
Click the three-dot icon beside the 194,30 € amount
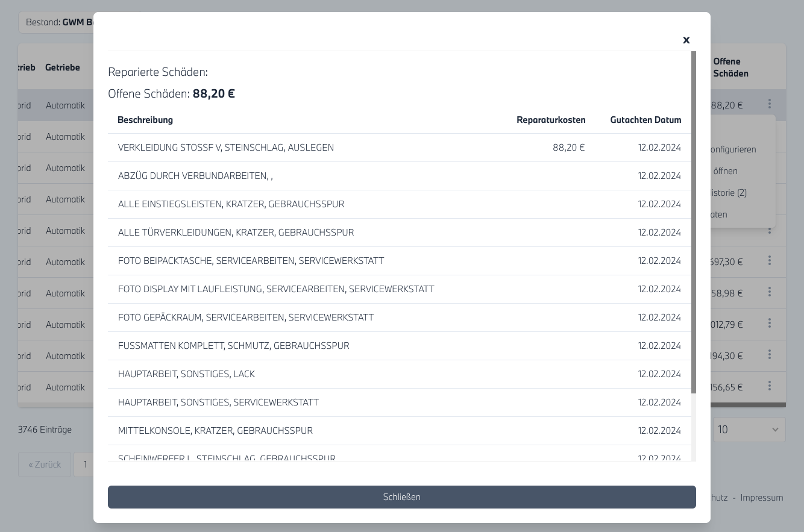pos(769,355)
